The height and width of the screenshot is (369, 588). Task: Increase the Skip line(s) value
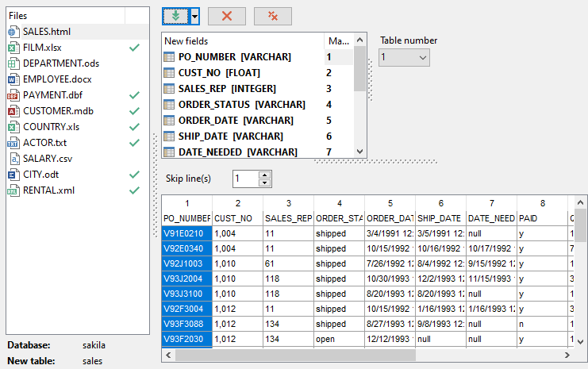pyautogui.click(x=264, y=175)
